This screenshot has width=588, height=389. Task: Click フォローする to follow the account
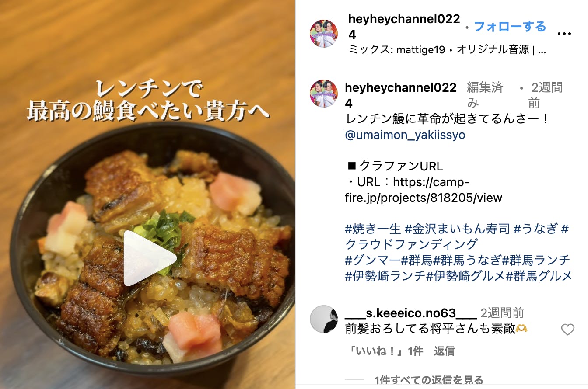[x=510, y=27]
